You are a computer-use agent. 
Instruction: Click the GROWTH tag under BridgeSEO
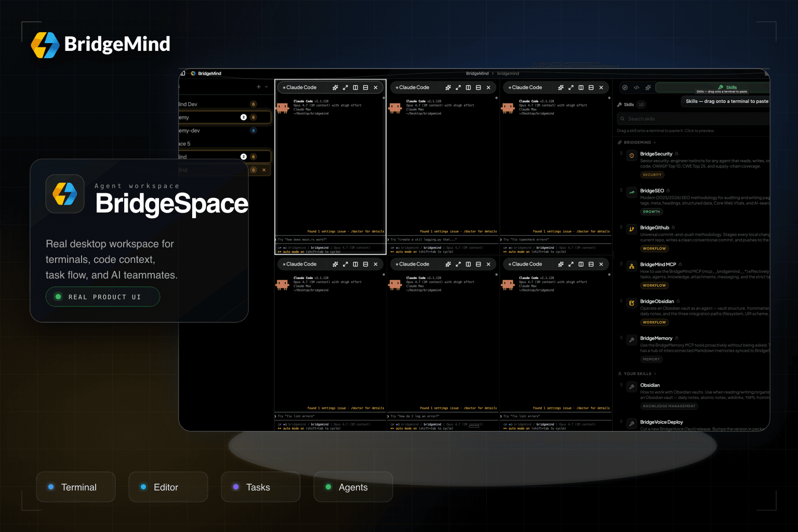[651, 212]
